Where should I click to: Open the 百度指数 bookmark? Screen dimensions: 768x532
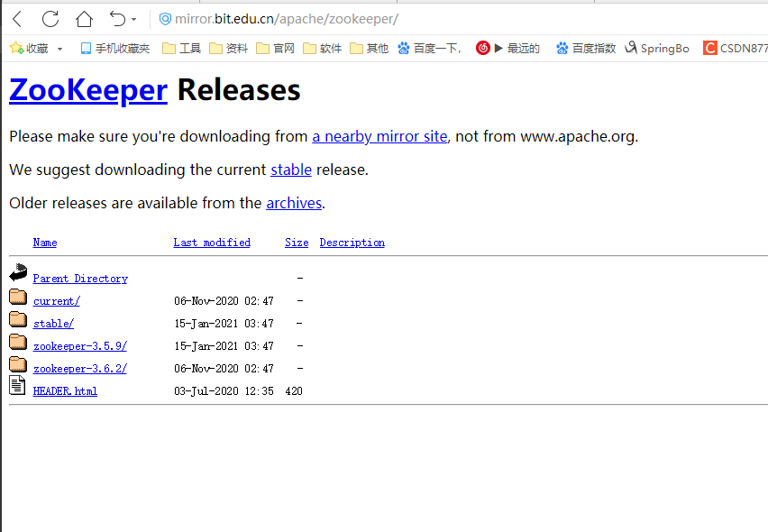[x=586, y=48]
